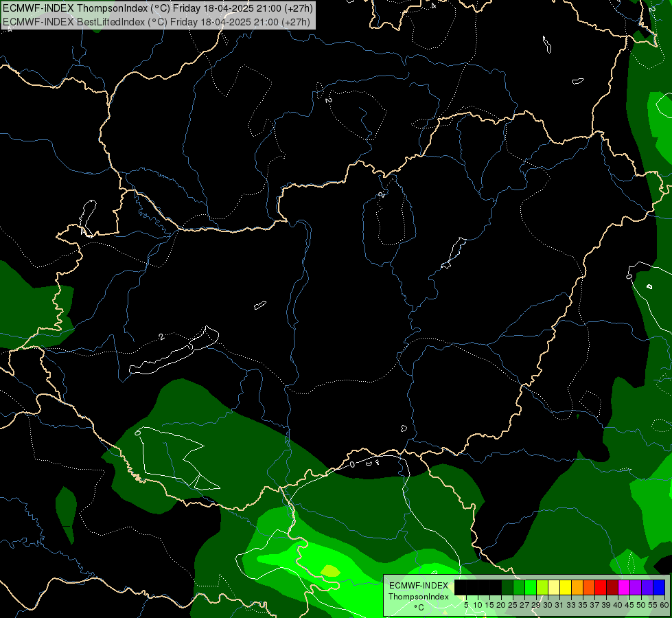The image size is (672, 618).
Task: Pick the pale yellow 30–31 legend swatch
Action: [554, 588]
